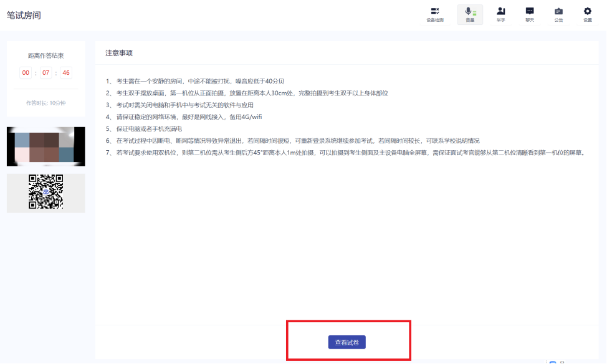The height and width of the screenshot is (364, 607).
Task: Toggle your raised hand status via 举手
Action: (x=500, y=16)
